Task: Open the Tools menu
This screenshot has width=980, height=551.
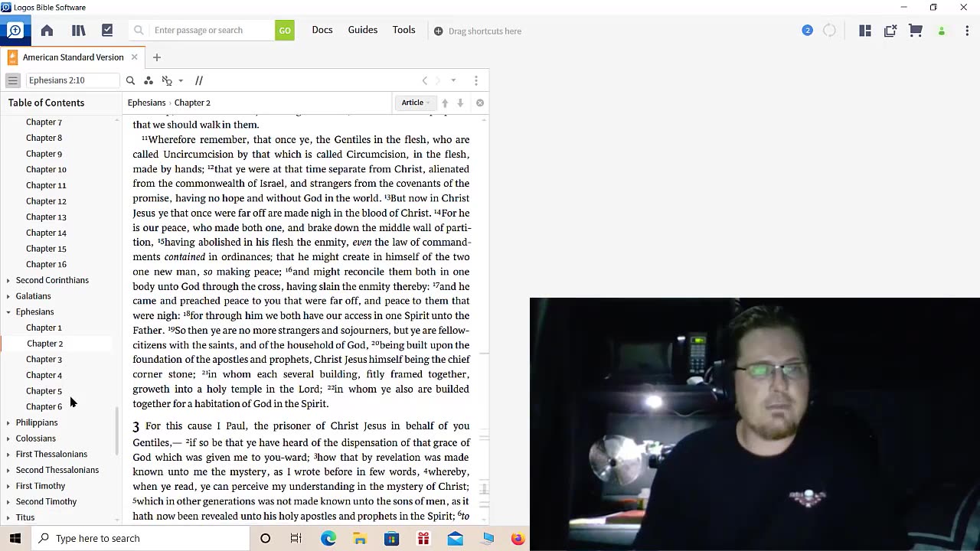Action: (404, 30)
